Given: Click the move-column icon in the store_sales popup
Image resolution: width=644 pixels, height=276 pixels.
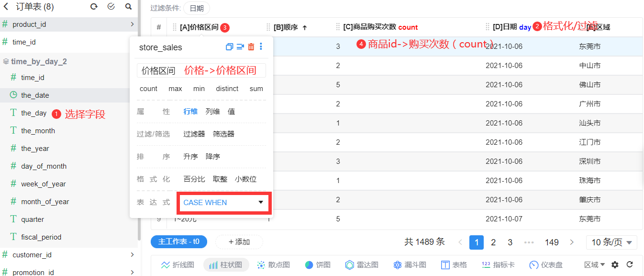Looking at the screenshot, I should click(x=240, y=46).
